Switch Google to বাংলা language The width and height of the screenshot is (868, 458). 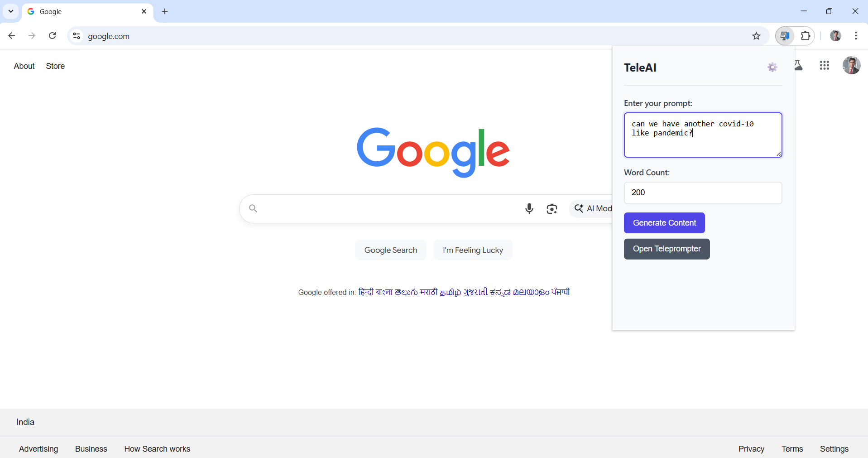tap(384, 292)
